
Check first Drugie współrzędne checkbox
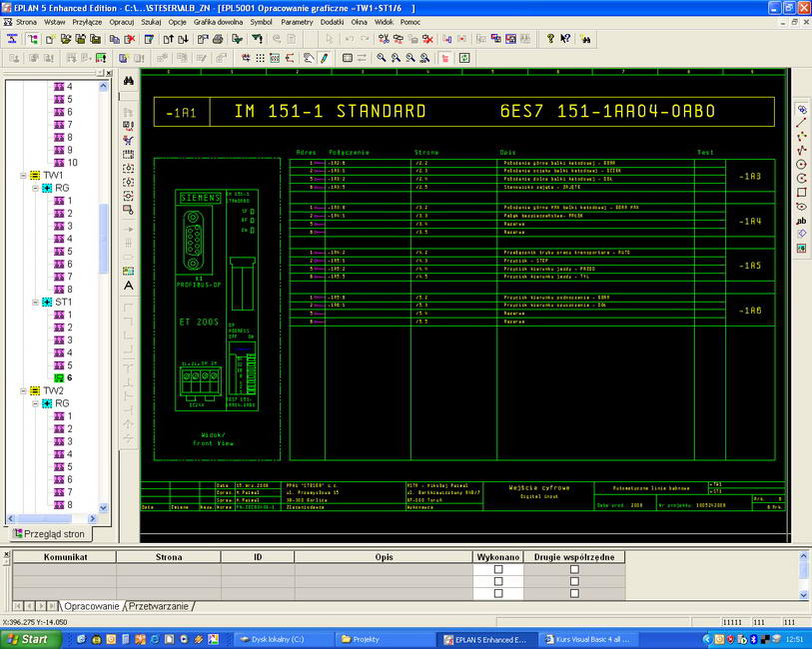574,569
